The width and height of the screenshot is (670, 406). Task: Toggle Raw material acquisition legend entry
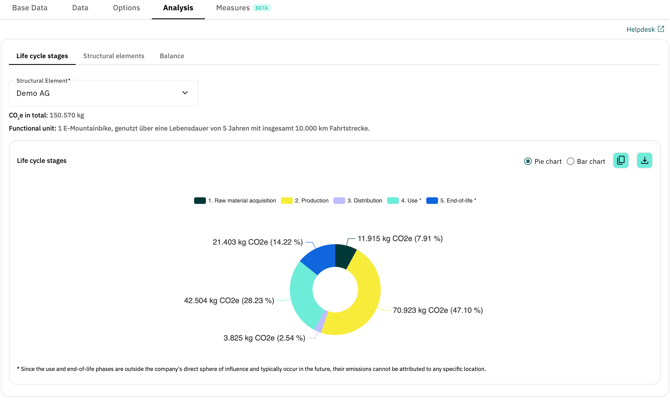pos(235,201)
